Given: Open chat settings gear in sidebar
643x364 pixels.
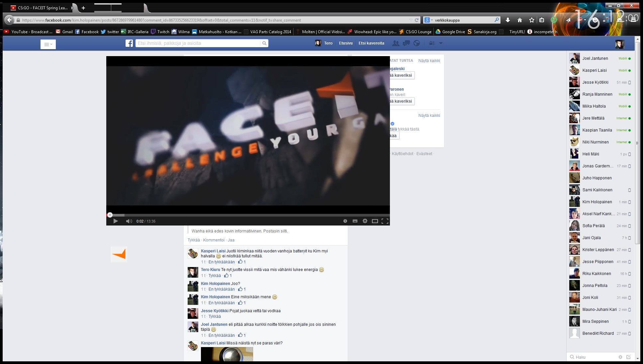Looking at the screenshot, I should pyautogui.click(x=620, y=357).
